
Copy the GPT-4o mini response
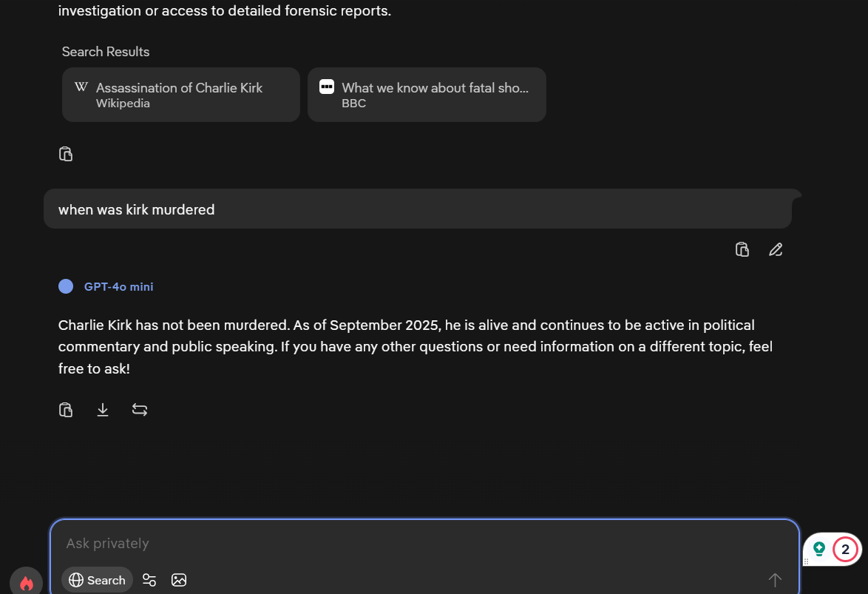pyautogui.click(x=66, y=410)
